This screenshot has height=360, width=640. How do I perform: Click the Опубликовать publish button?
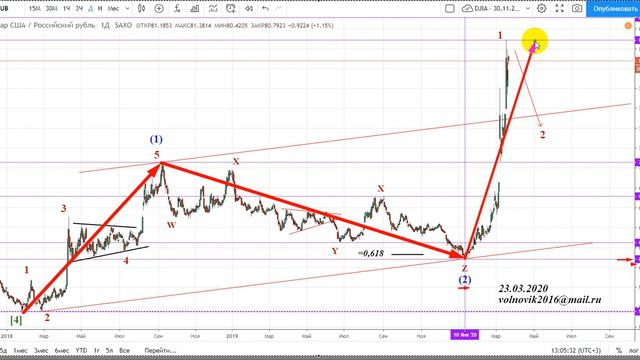coord(613,9)
